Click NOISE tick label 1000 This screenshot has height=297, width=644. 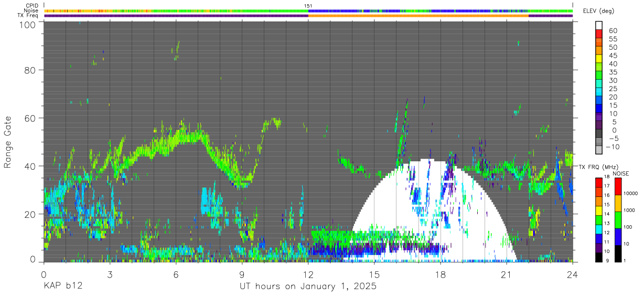pyautogui.click(x=629, y=211)
